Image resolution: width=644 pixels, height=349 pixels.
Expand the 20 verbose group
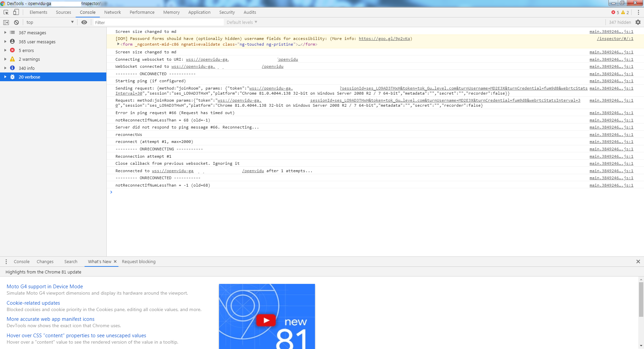[x=5, y=77]
